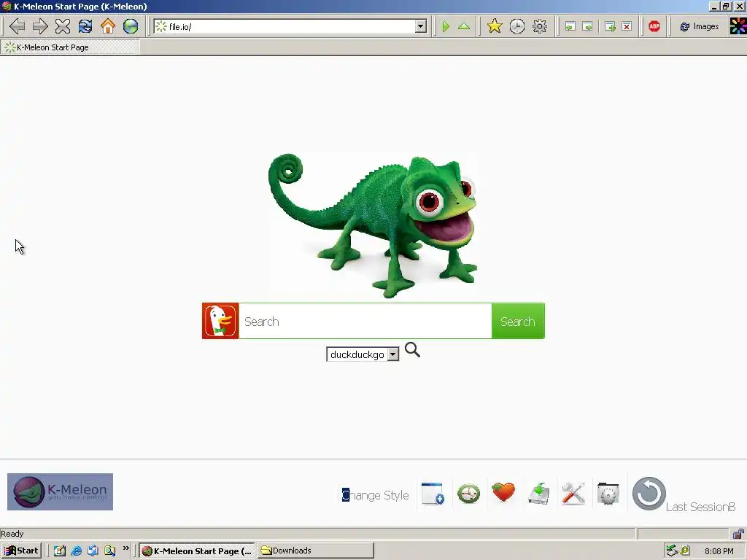The image size is (747, 560).
Task: Stop page loading with the X icon
Action: (x=63, y=26)
